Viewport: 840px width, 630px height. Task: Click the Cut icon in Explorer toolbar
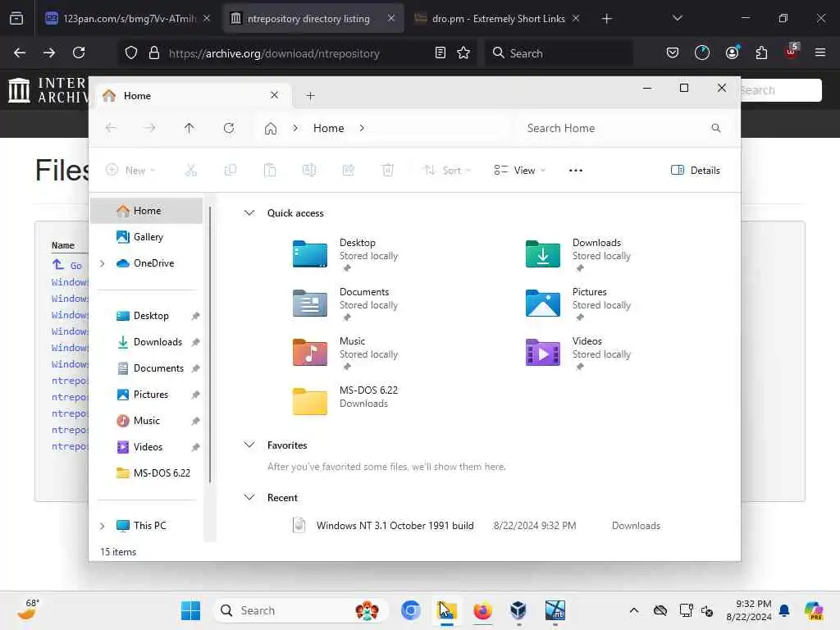tap(190, 171)
